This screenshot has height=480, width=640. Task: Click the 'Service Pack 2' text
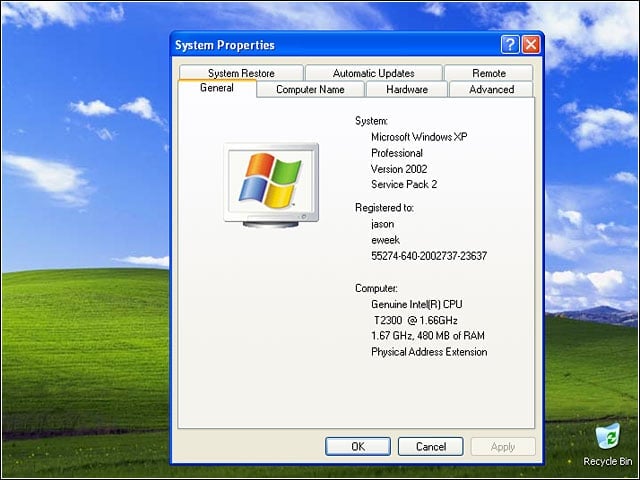click(x=404, y=184)
